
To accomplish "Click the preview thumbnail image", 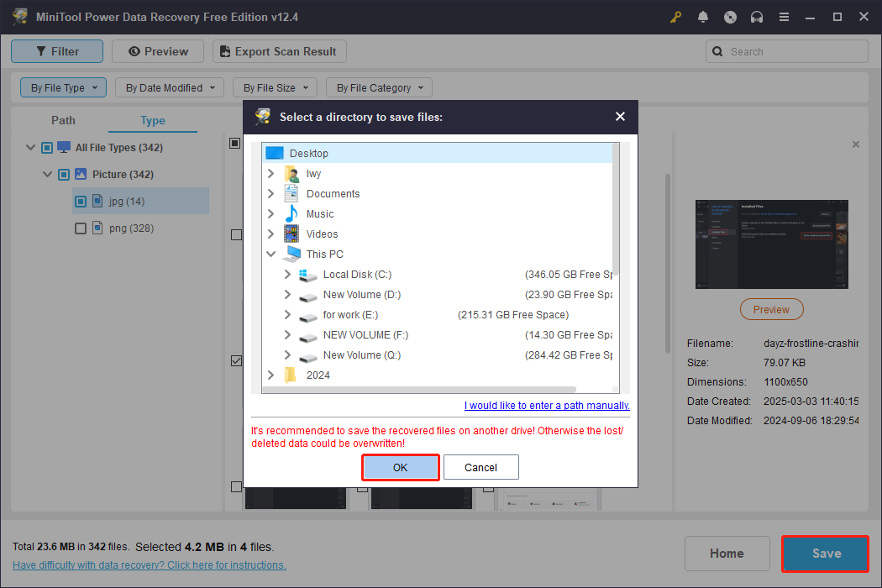I will click(x=771, y=244).
